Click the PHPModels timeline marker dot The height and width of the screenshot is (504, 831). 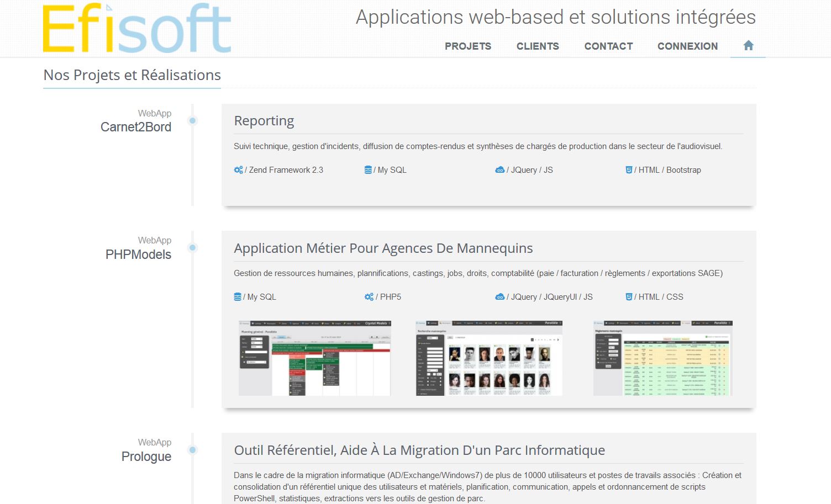coord(192,248)
